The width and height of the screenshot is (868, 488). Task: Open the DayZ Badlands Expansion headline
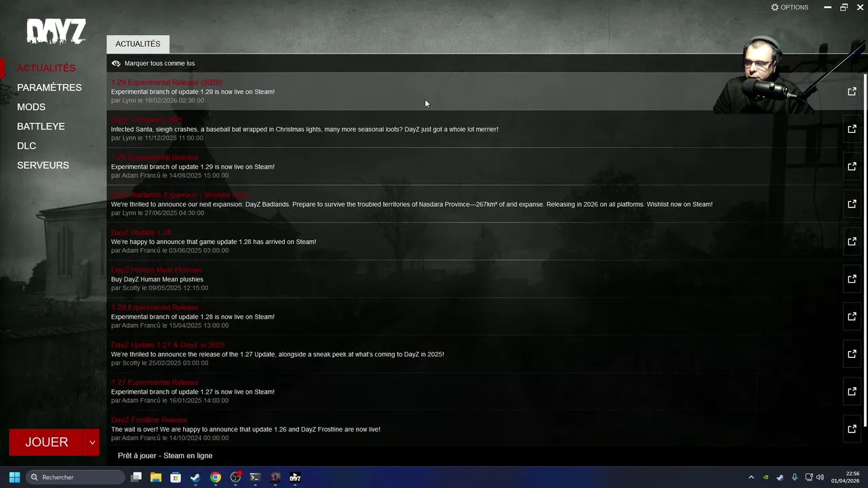(x=180, y=195)
